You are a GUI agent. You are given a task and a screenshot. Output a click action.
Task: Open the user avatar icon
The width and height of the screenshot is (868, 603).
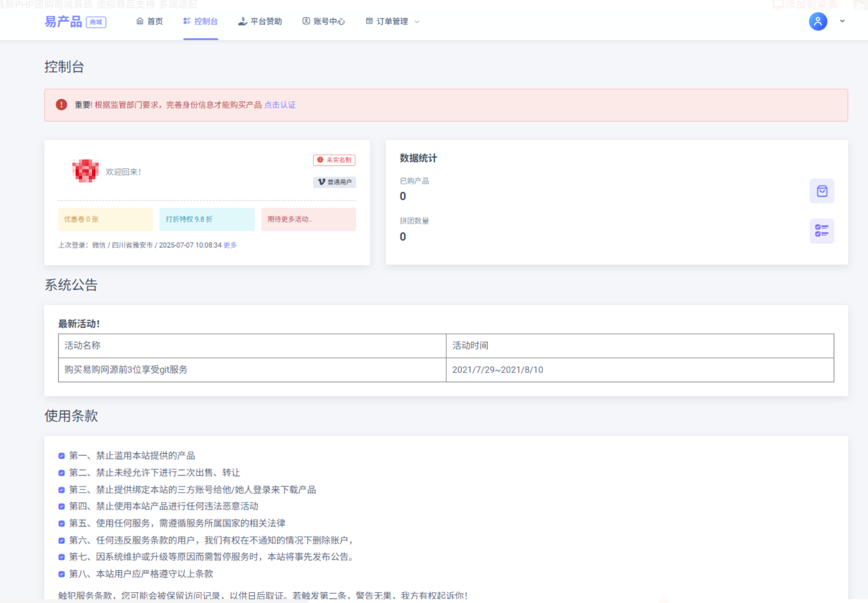click(x=818, y=21)
